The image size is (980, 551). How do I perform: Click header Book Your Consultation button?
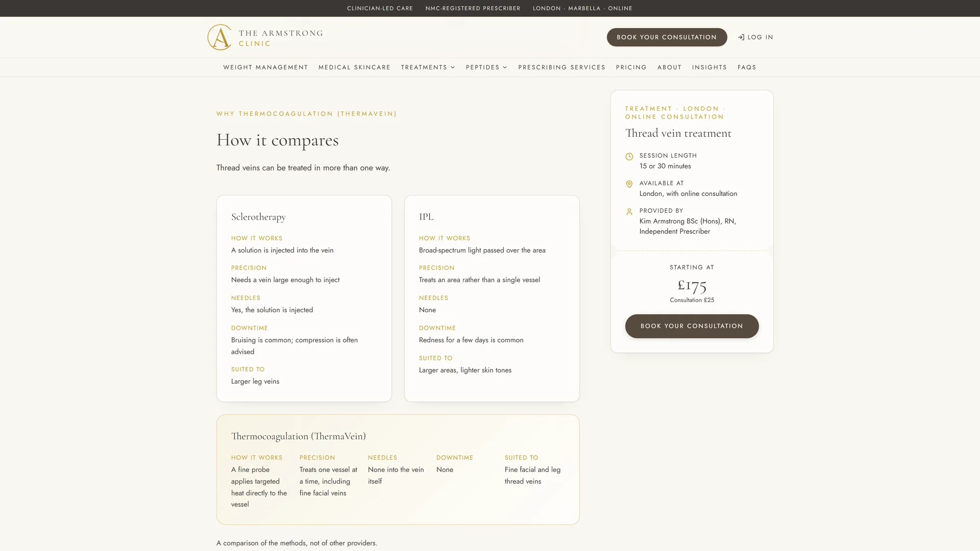(667, 37)
